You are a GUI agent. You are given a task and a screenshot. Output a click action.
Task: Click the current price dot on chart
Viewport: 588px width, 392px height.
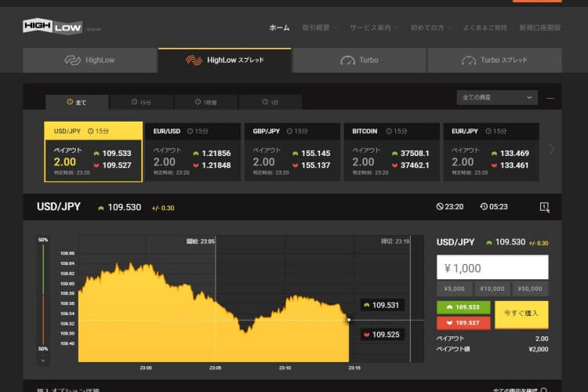tap(349, 320)
